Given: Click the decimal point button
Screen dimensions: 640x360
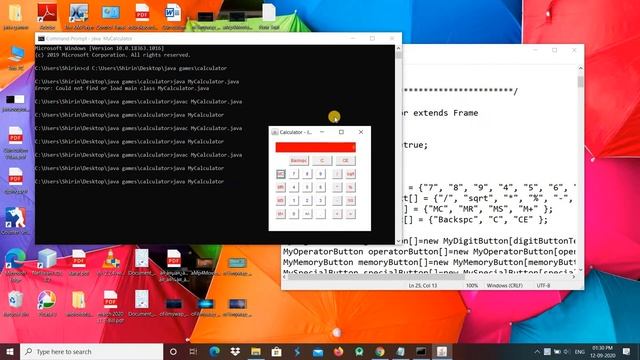Looking at the screenshot, I should click(321, 213).
